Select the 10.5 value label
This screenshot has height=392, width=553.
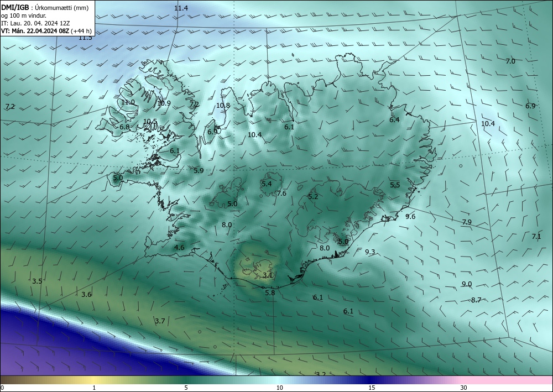point(150,121)
